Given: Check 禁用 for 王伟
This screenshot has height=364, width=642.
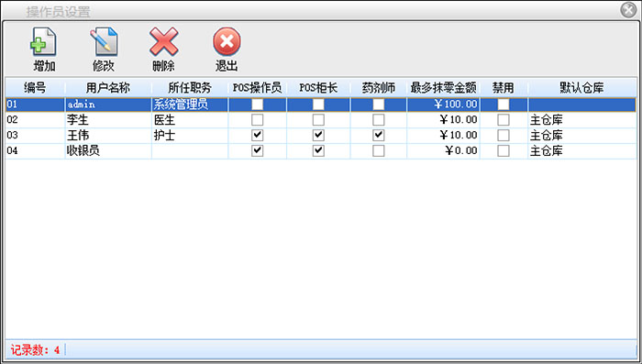Looking at the screenshot, I should 504,135.
